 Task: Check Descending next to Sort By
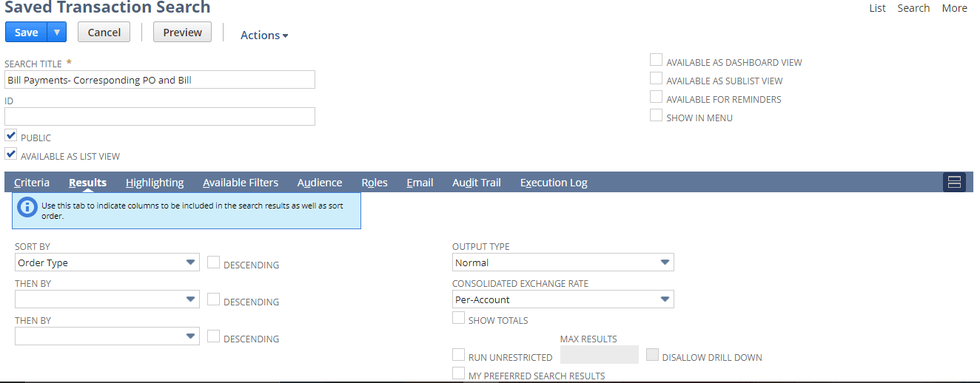pos(213,262)
